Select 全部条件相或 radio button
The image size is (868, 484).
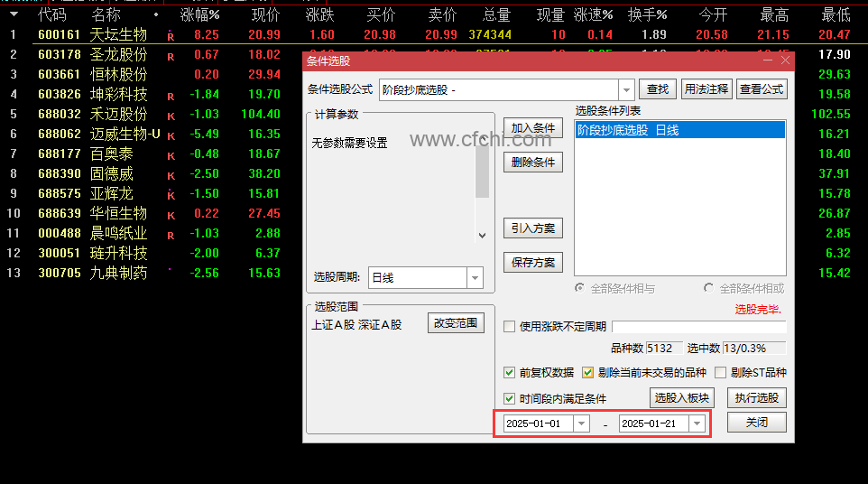708,288
